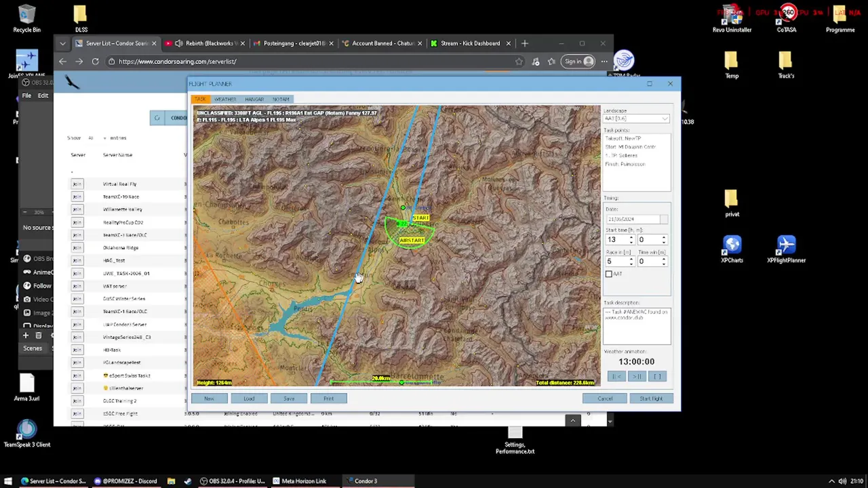Click the Load task button
The image size is (868, 488).
point(249,399)
